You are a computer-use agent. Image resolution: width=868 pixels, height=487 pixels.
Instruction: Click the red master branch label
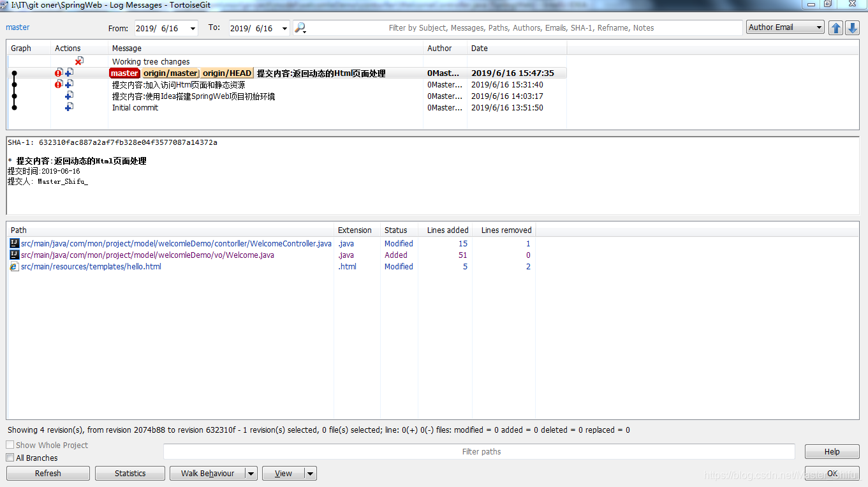[124, 73]
